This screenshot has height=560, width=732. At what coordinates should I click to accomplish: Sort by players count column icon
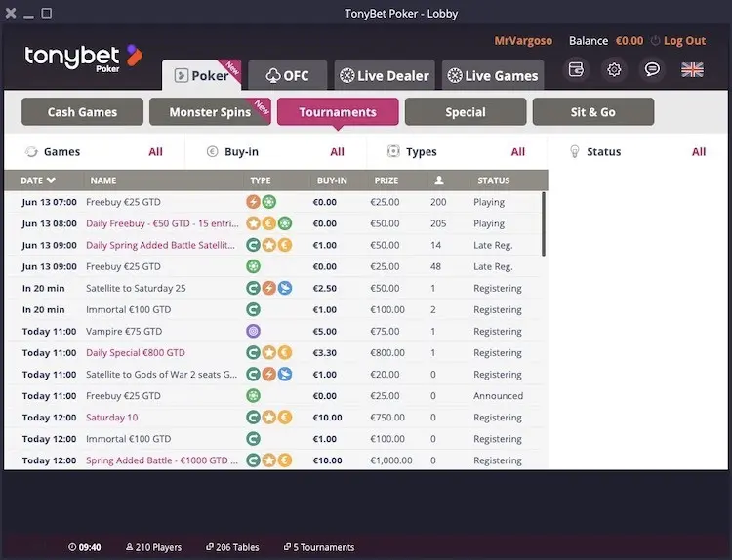(x=439, y=180)
